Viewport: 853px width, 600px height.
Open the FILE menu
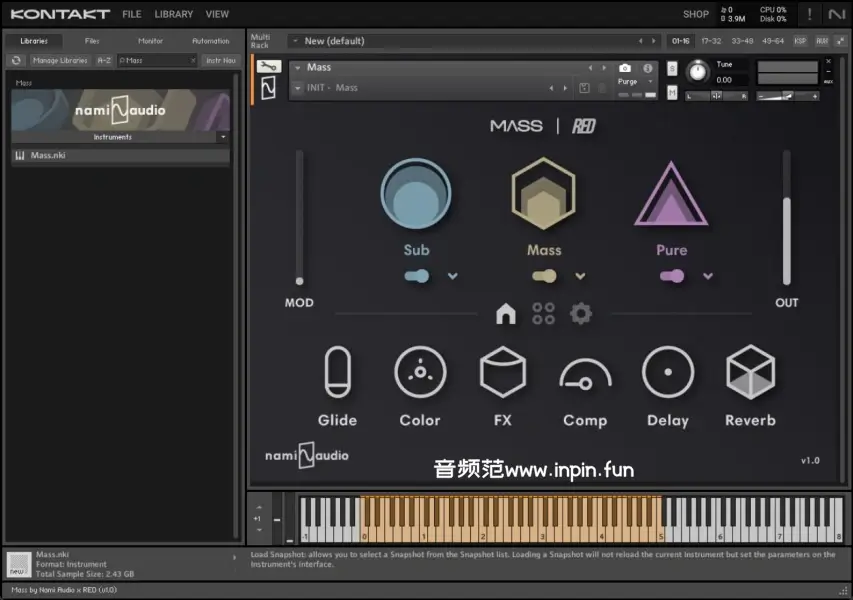[x=132, y=14]
